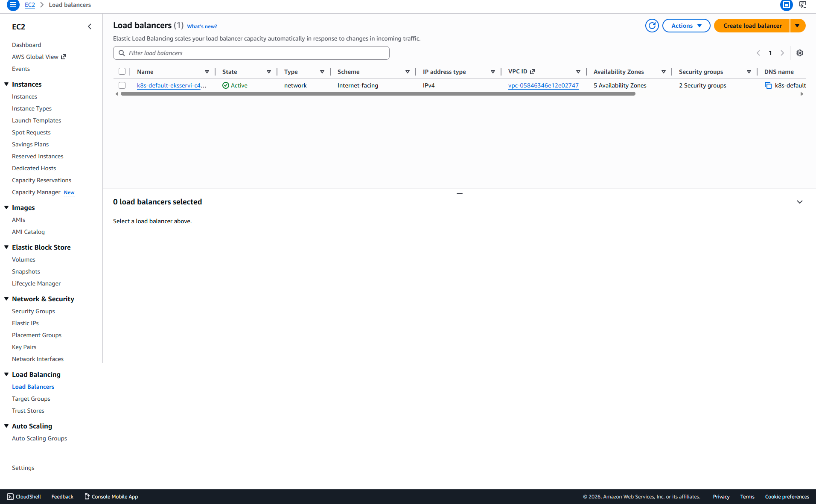Sort by Scheme column arrow
Screen dimensions: 816x504
(408, 72)
